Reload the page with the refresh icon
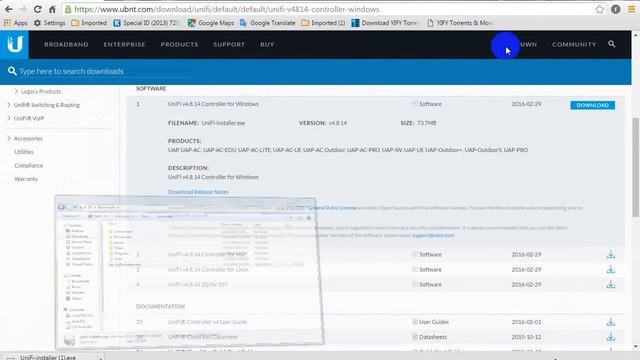Image resolution: width=640 pixels, height=360 pixels. click(38, 9)
